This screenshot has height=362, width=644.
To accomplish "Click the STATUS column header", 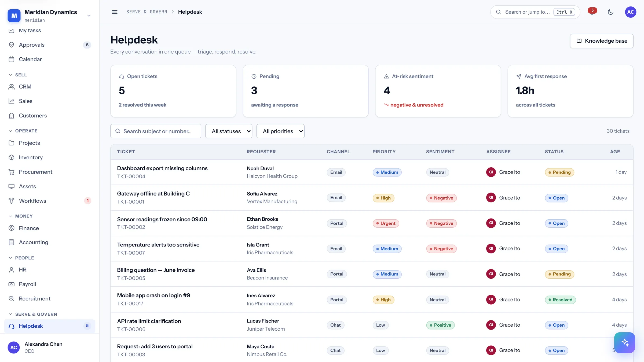I will point(554,152).
